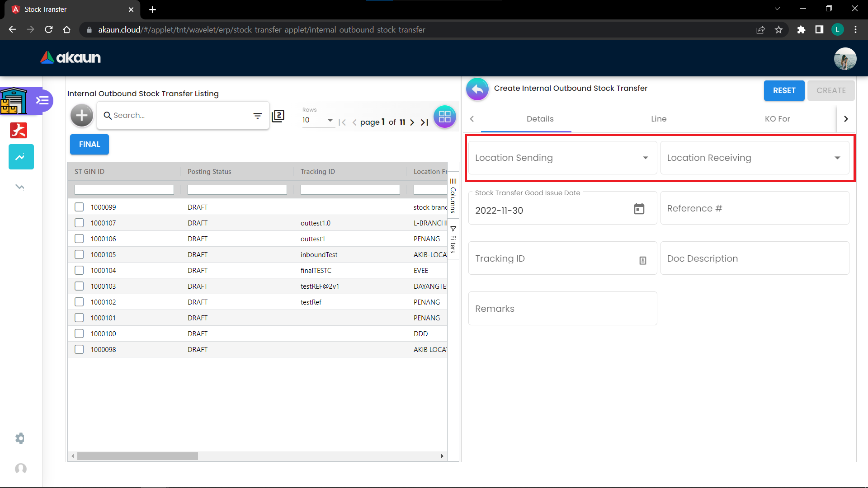Click the grid view toggle icon
The height and width of the screenshot is (488, 868).
pyautogui.click(x=444, y=117)
